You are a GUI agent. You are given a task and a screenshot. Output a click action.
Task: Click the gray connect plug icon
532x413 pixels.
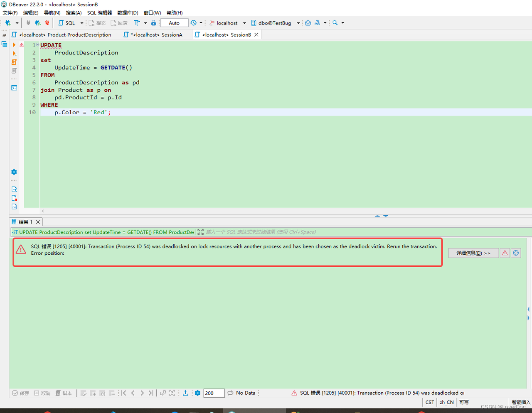[28, 23]
